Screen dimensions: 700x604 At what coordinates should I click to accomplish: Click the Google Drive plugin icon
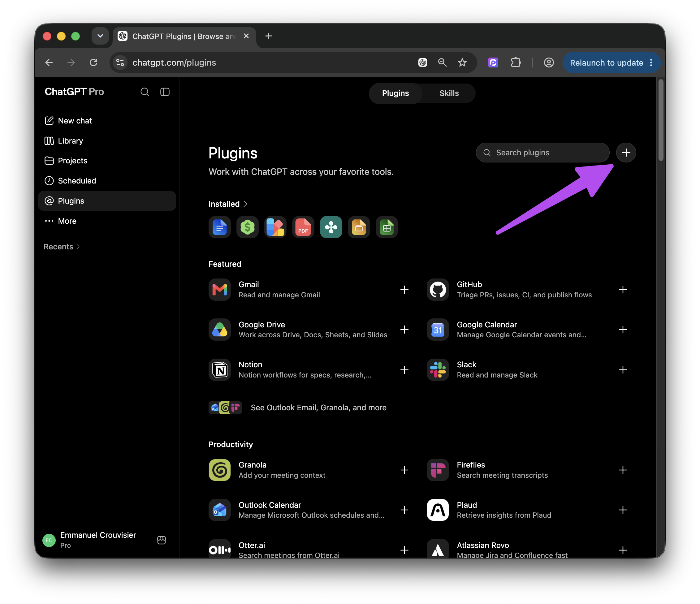click(x=220, y=329)
